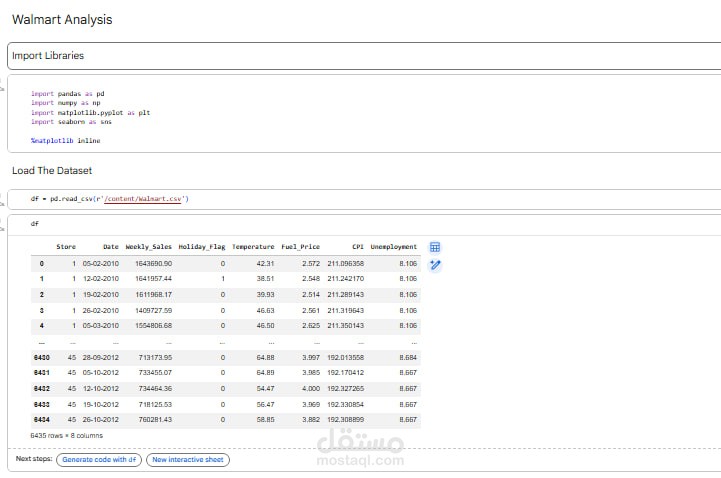Click the weekly sales value 1611968.17
The height and width of the screenshot is (478, 721).
[x=154, y=295]
